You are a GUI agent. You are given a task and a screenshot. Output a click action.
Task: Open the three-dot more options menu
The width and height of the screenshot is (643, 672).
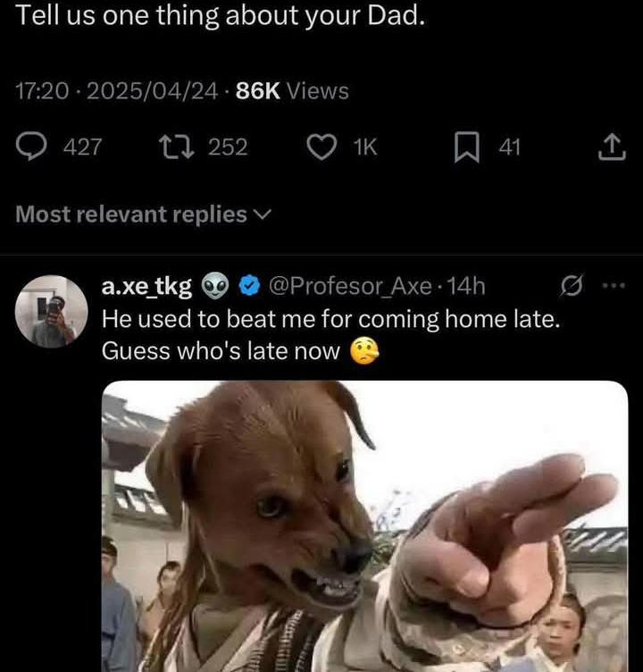614,285
